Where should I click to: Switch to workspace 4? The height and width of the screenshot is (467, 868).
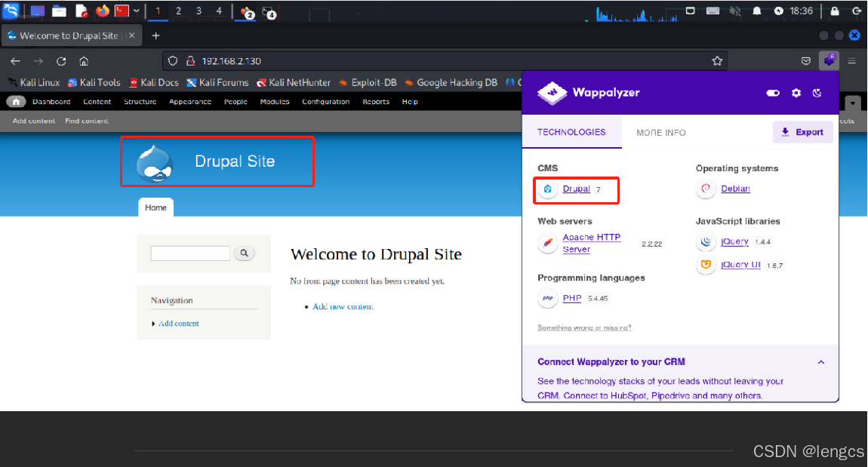tap(219, 11)
